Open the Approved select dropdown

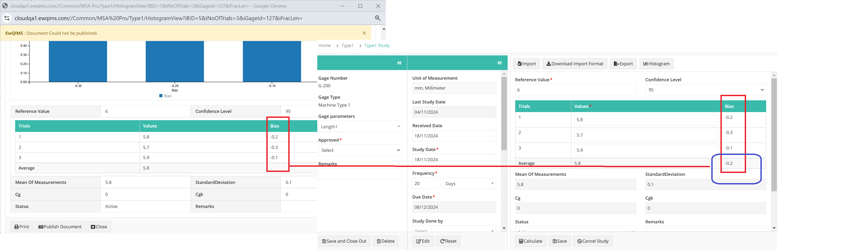click(360, 150)
